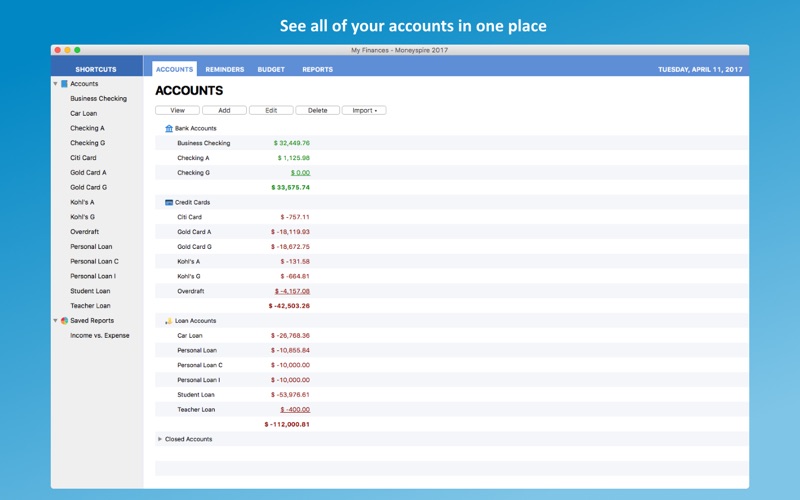The height and width of the screenshot is (500, 800).
Task: Click the Delete button
Action: coord(317,110)
